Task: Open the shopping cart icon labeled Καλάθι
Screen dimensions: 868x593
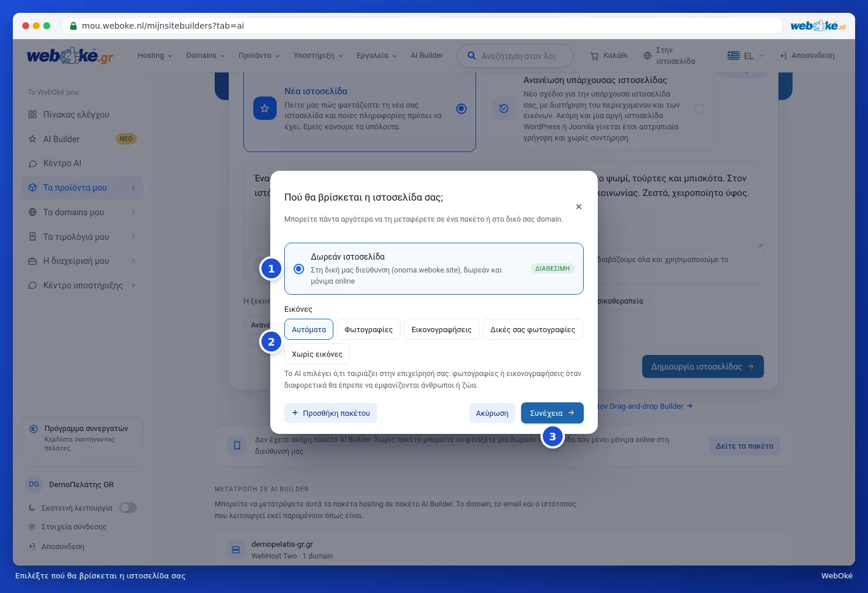Action: 594,56
